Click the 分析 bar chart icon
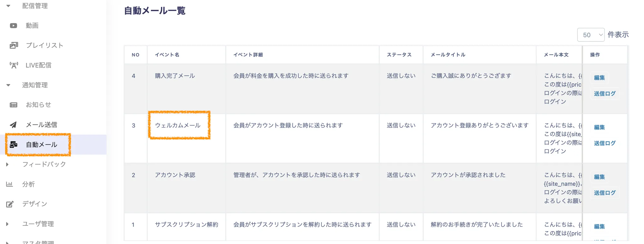This screenshot has width=644, height=244. pos(9,184)
